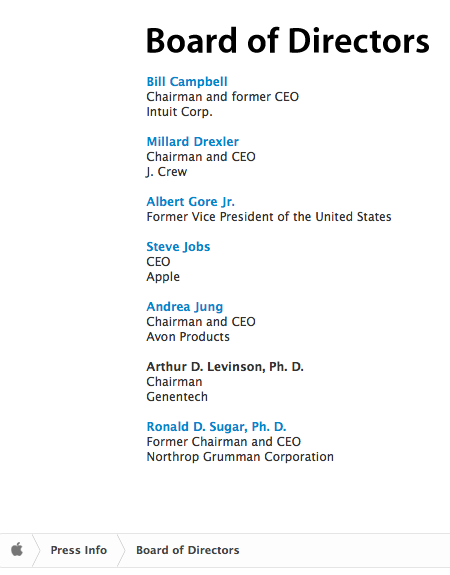Viewport: 450px width, 575px height.
Task: Open the Steve Jobs profile link
Action: tap(178, 247)
